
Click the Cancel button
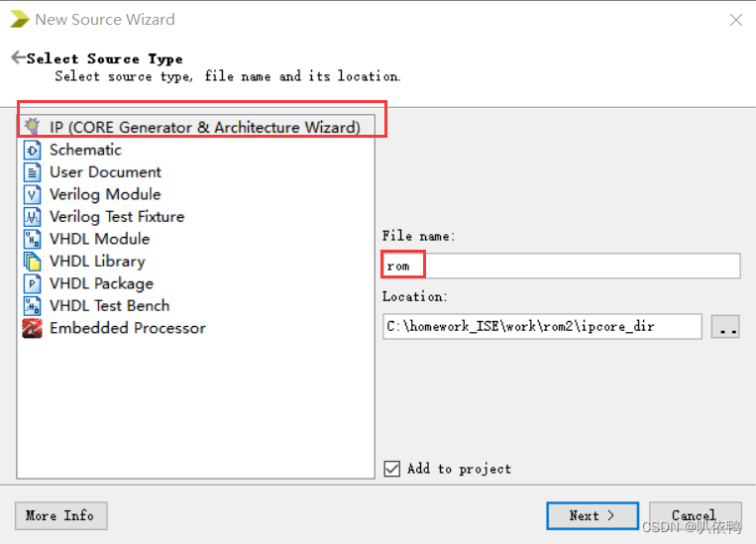click(x=696, y=515)
